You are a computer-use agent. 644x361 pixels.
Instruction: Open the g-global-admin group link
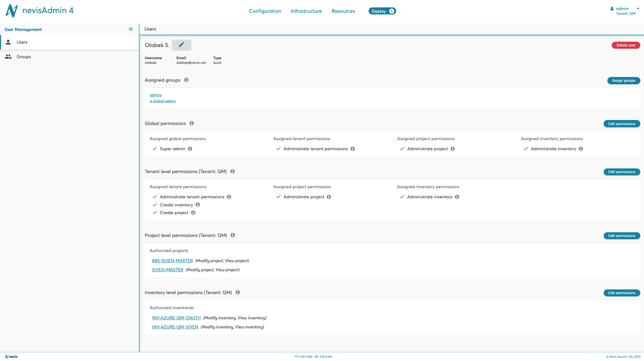162,101
